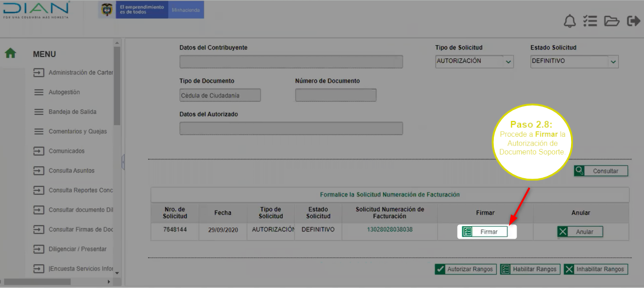
Task: Open Bandeja de Salida menu item
Action: pyautogui.click(x=73, y=112)
